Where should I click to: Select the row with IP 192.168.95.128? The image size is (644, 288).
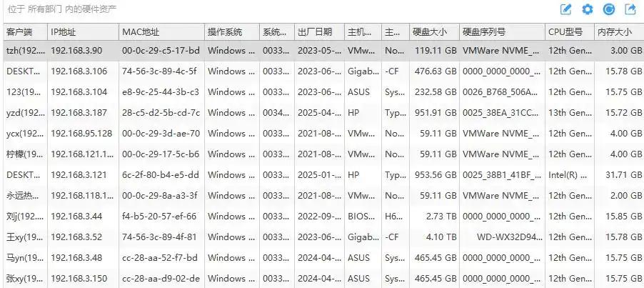[x=323, y=134]
